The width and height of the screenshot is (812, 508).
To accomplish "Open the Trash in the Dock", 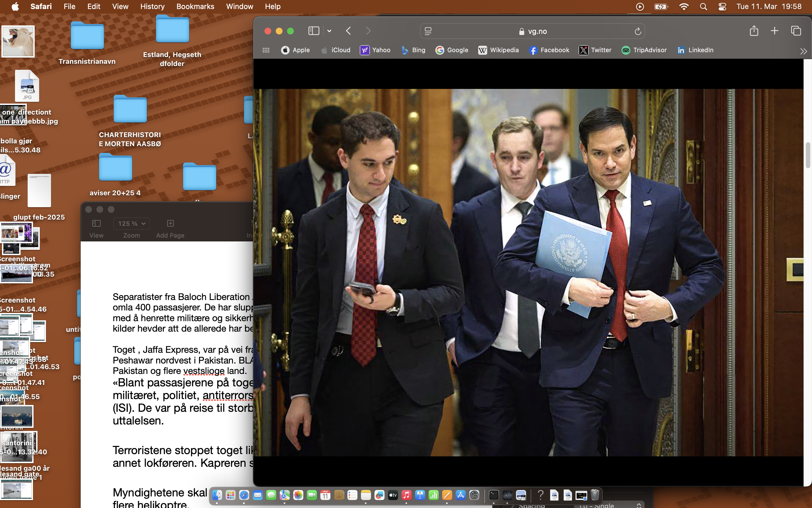I will pos(595,495).
